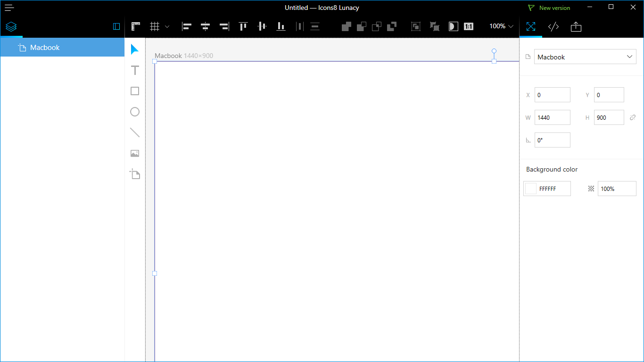Viewport: 644px width, 362px height.
Task: Select the Rectangle tool
Action: point(135,91)
